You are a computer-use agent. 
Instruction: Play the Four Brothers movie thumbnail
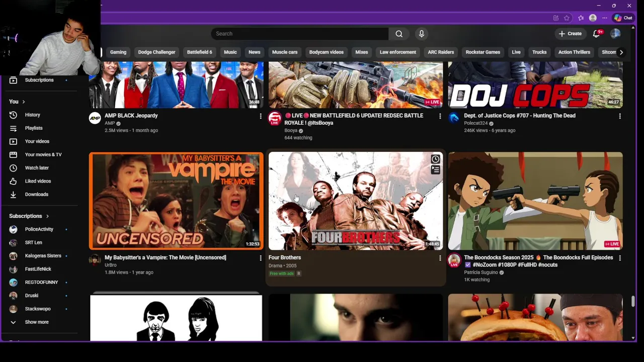pyautogui.click(x=356, y=201)
